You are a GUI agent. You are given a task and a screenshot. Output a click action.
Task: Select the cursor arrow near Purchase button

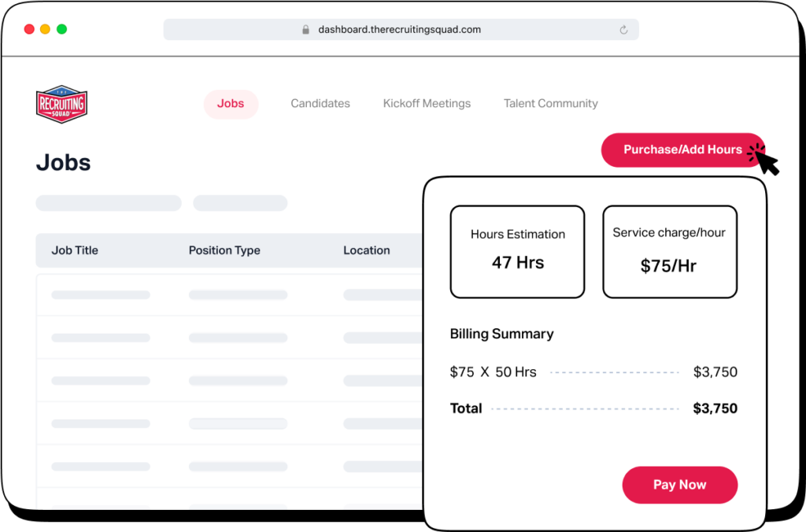pos(765,160)
